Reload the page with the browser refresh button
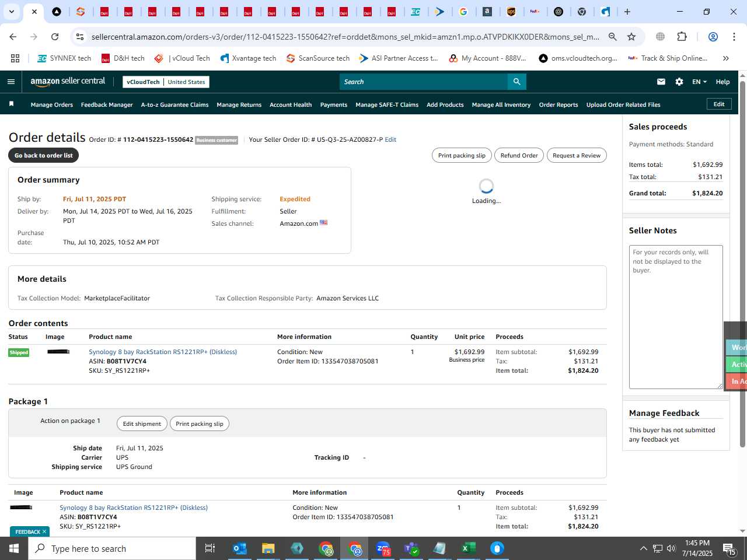Image resolution: width=747 pixels, height=560 pixels. (55, 37)
